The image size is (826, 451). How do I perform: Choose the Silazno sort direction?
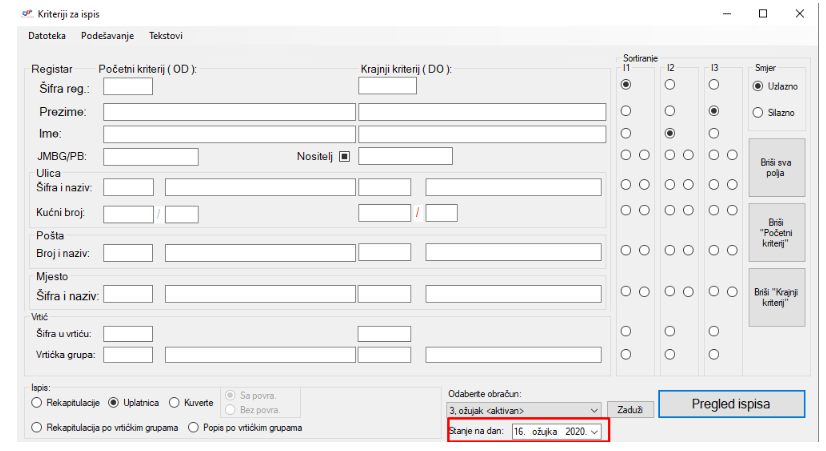click(757, 113)
